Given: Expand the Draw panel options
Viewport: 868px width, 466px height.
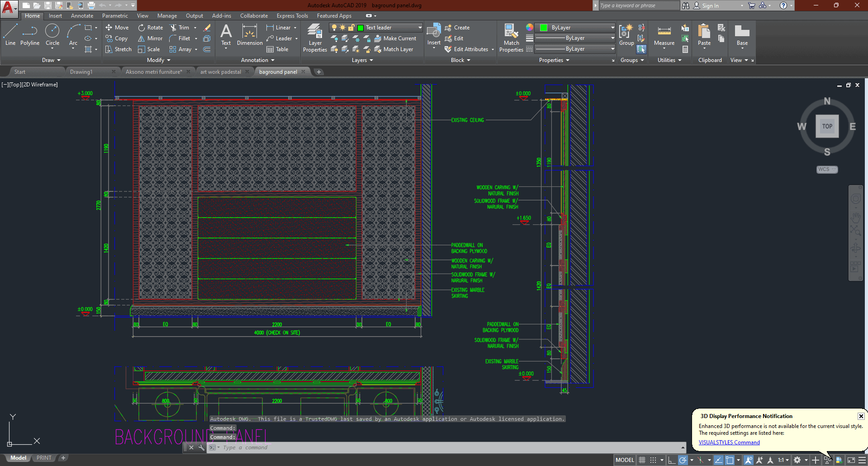Looking at the screenshot, I should pyautogui.click(x=51, y=60).
